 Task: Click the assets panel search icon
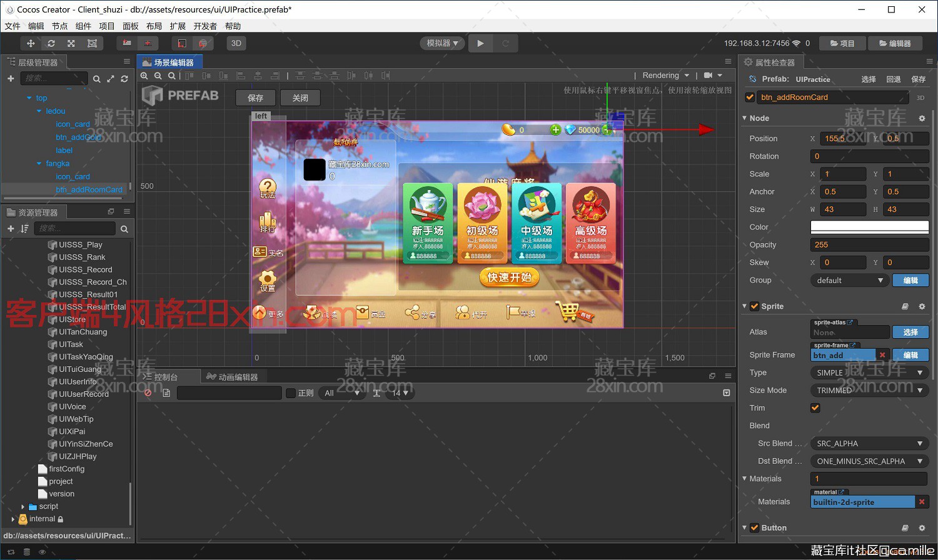124,229
